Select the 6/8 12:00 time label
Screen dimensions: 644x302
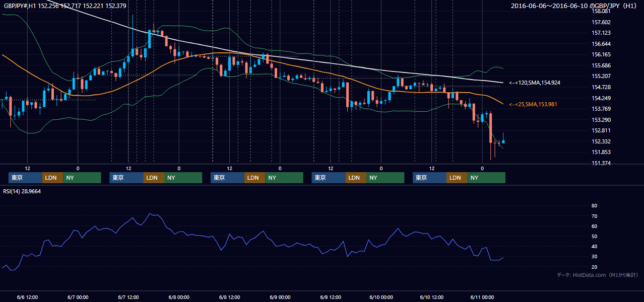pos(229,297)
